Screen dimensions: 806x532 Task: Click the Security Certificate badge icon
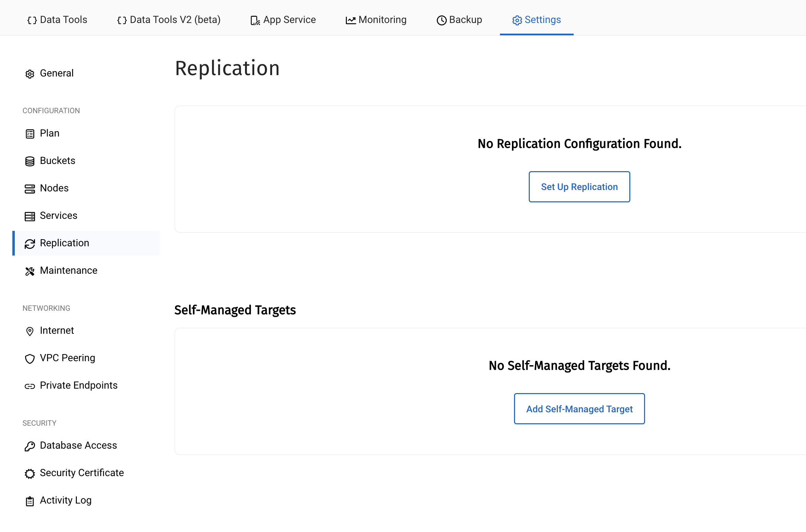tap(30, 473)
